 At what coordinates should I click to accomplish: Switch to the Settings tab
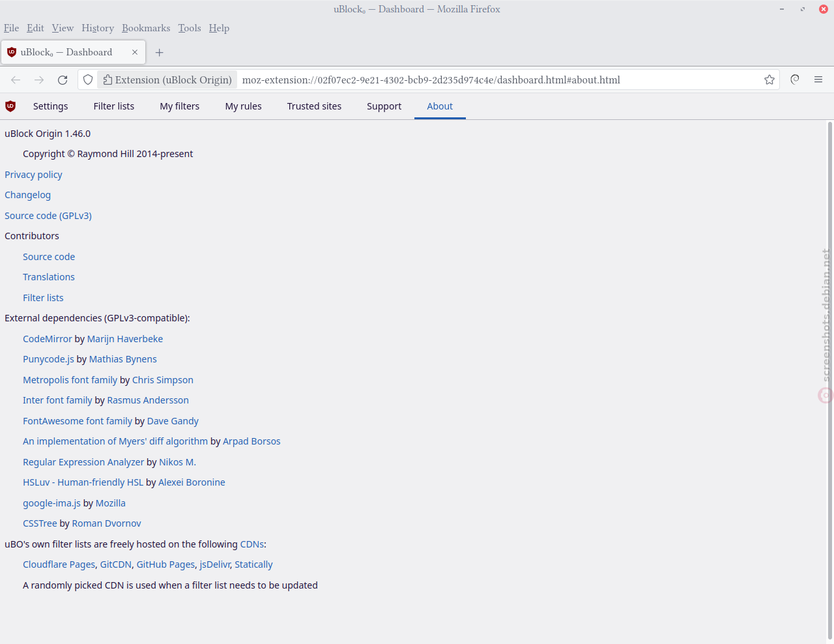click(50, 106)
